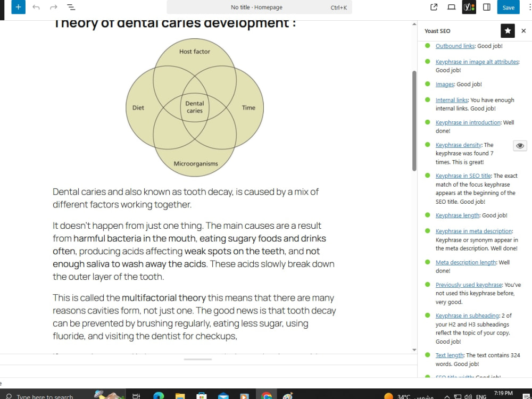This screenshot has width=532, height=399.
Task: Open the Outbound links assessment link
Action: pyautogui.click(x=455, y=46)
